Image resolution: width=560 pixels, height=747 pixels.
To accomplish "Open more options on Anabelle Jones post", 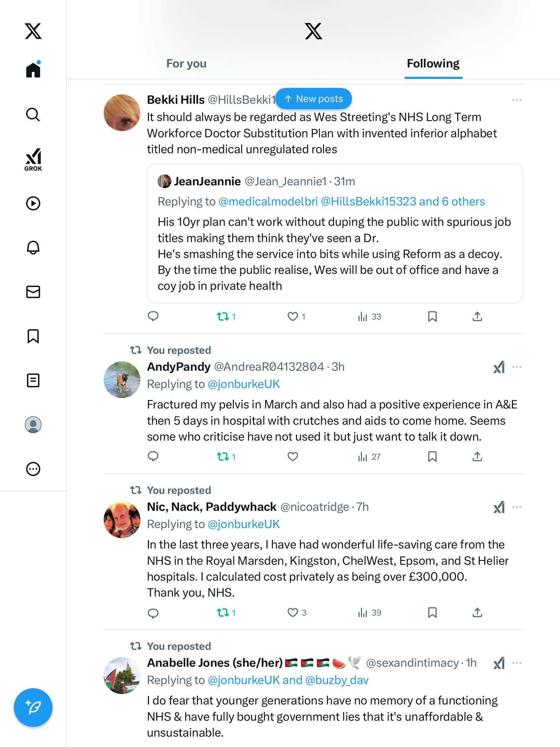I will pos(516,663).
